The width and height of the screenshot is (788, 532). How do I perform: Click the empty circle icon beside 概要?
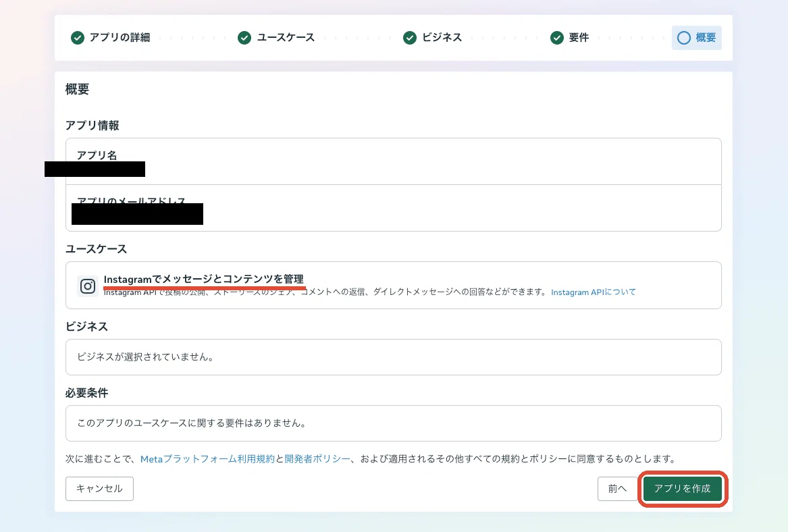point(684,38)
